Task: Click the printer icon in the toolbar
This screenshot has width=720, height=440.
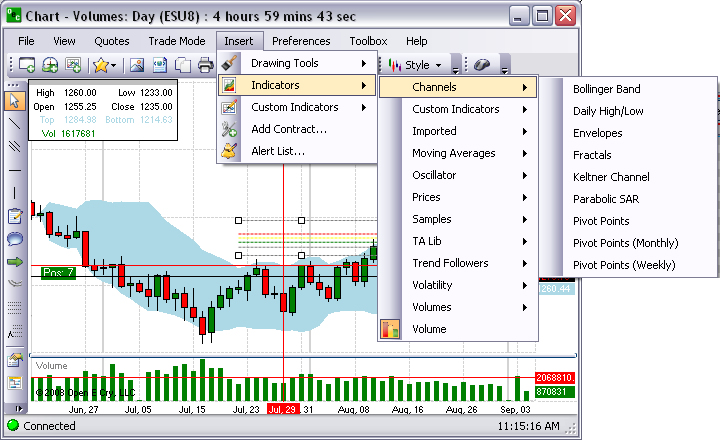Action: coord(205,65)
